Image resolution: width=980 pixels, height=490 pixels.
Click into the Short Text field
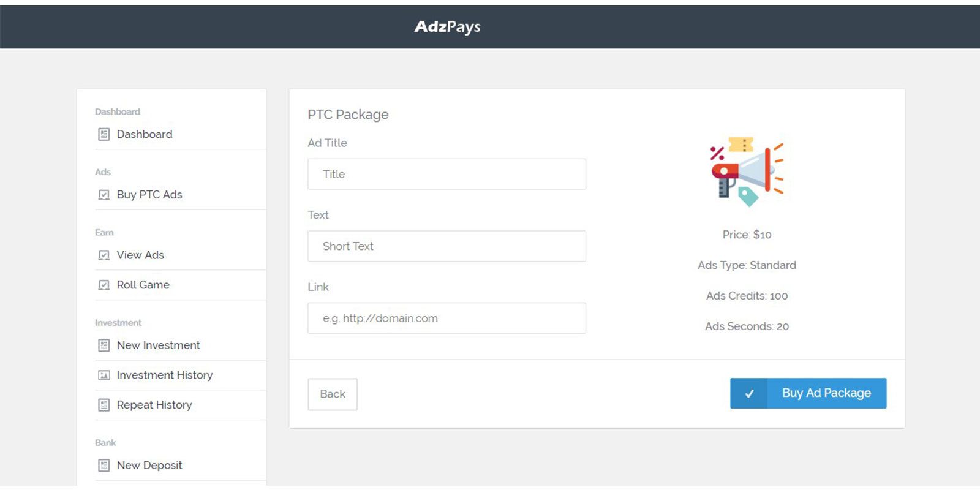(447, 246)
